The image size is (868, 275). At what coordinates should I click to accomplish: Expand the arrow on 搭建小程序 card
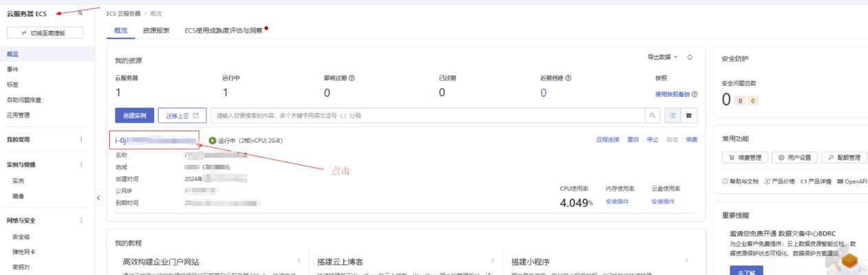(x=687, y=261)
